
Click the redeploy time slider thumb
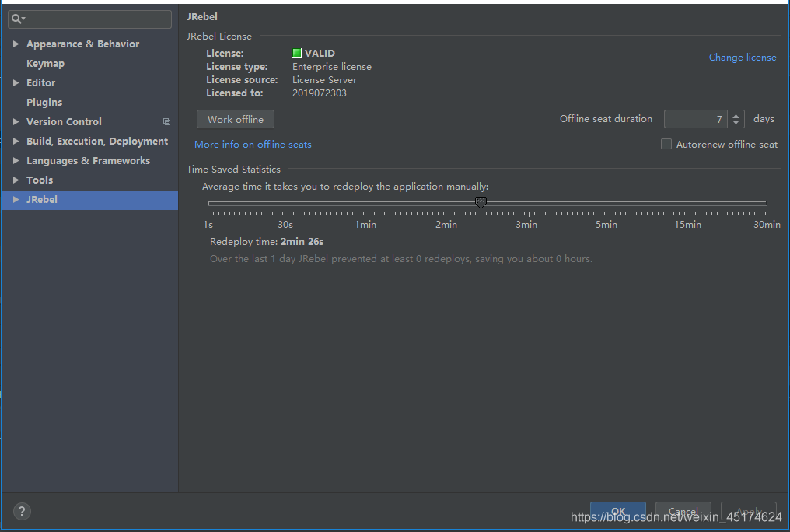[481, 202]
